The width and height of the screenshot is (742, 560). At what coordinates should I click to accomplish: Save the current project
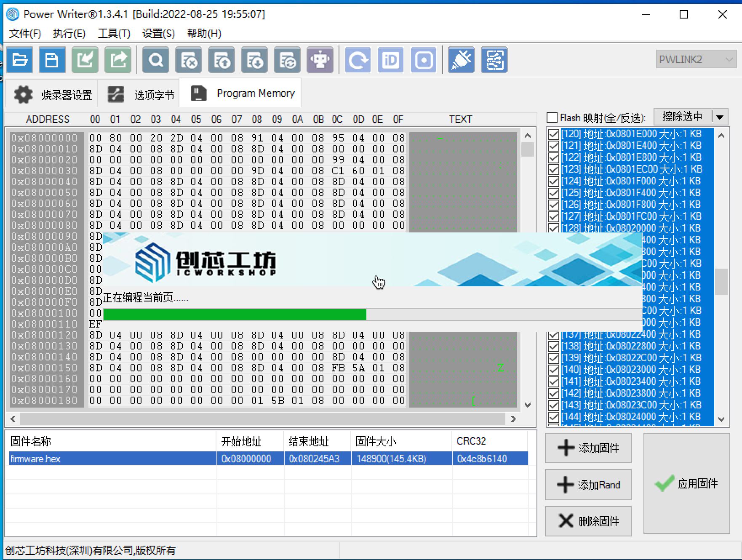(x=52, y=60)
